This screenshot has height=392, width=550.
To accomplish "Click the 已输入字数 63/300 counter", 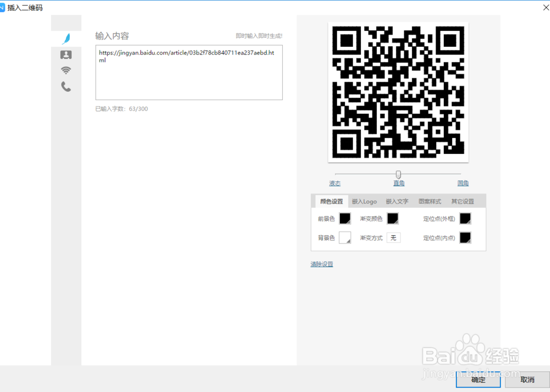I will 122,109.
